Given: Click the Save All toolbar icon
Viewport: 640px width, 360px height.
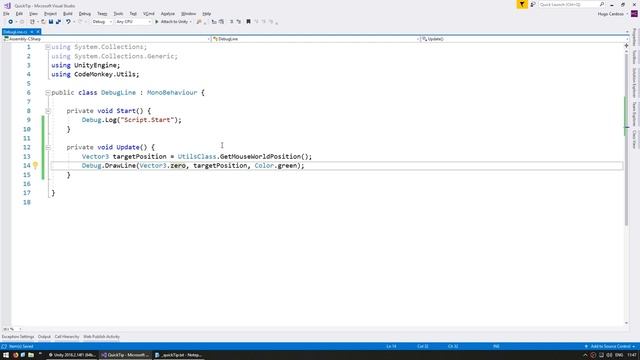Looking at the screenshot, I should 58,22.
